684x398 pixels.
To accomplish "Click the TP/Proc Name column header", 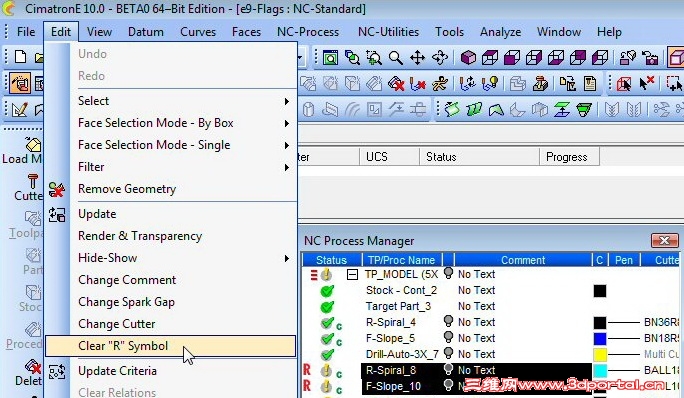I will pyautogui.click(x=401, y=260).
